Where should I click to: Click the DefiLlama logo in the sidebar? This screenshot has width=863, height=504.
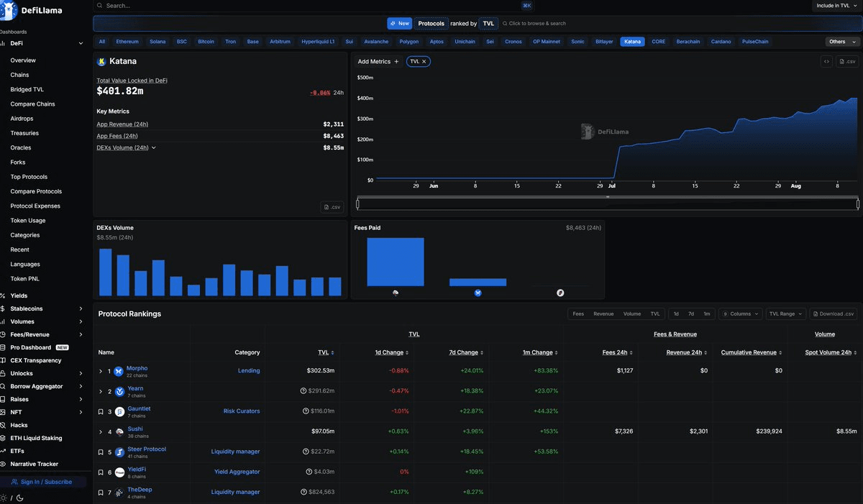click(9, 9)
